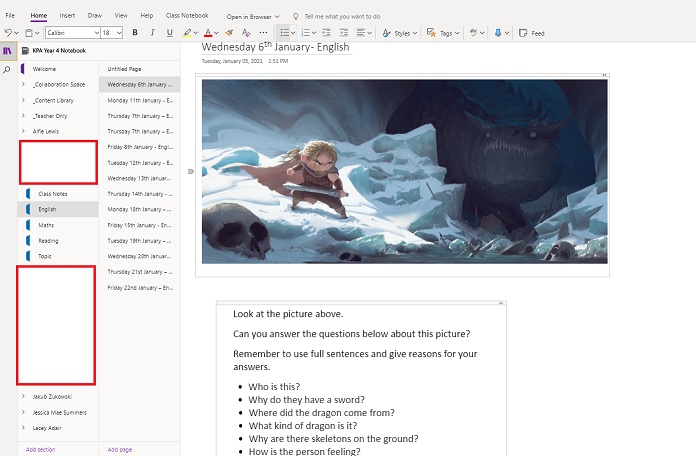This screenshot has width=696, height=456.
Task: Switch to the Class Notebook tab
Action: click(x=187, y=16)
